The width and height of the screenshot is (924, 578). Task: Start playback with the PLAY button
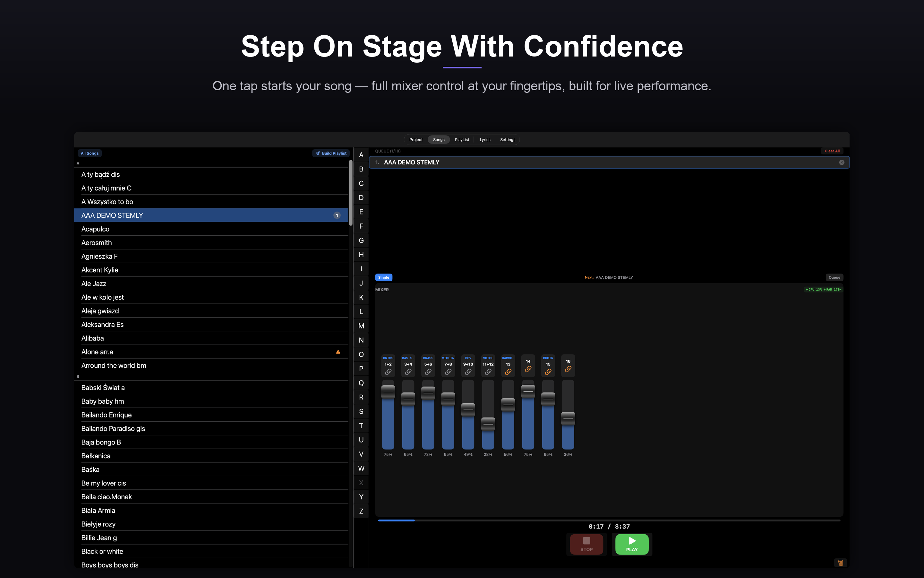(632, 544)
